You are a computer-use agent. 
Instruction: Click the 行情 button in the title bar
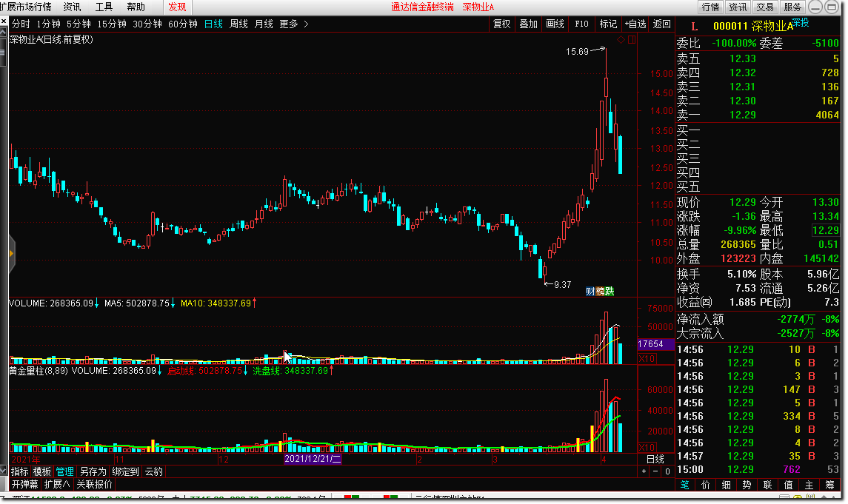[711, 7]
